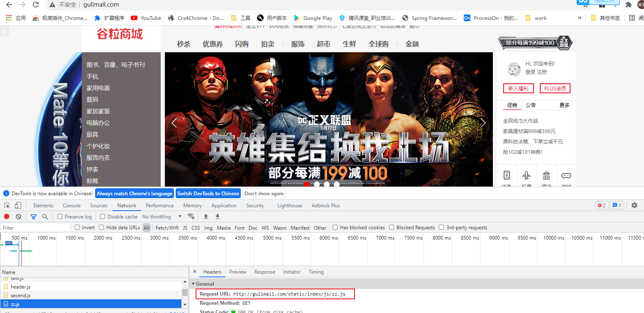
Task: Switch to the Console tab
Action: point(72,205)
